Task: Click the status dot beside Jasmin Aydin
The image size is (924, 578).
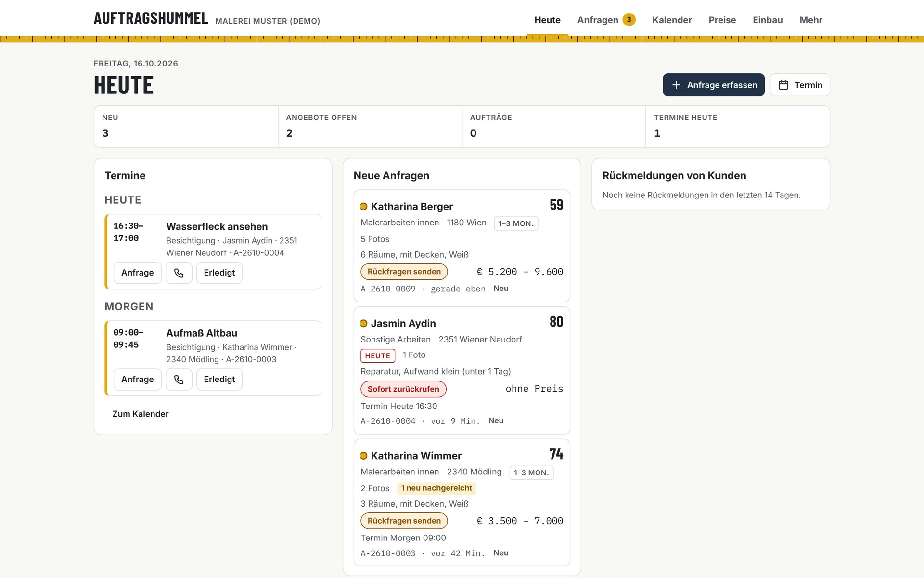Action: (364, 324)
